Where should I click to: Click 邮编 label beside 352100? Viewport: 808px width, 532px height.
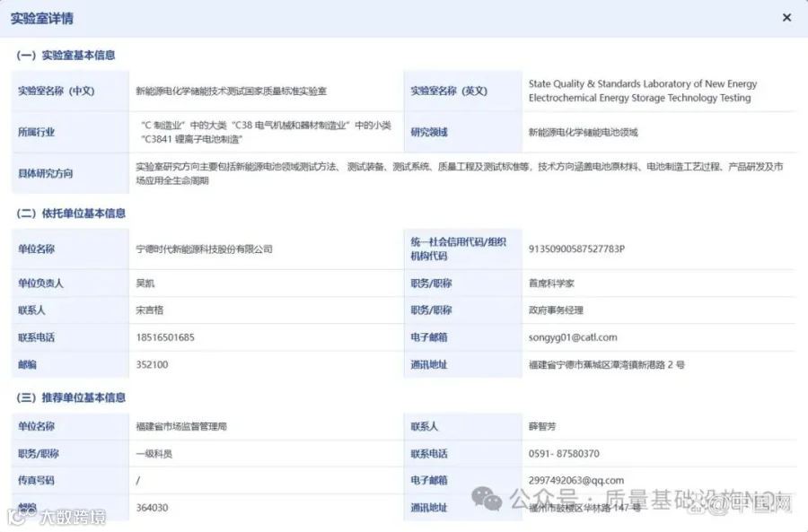(x=27, y=364)
